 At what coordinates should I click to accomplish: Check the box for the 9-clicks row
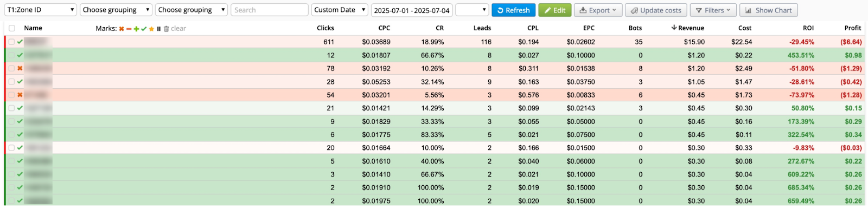11,121
